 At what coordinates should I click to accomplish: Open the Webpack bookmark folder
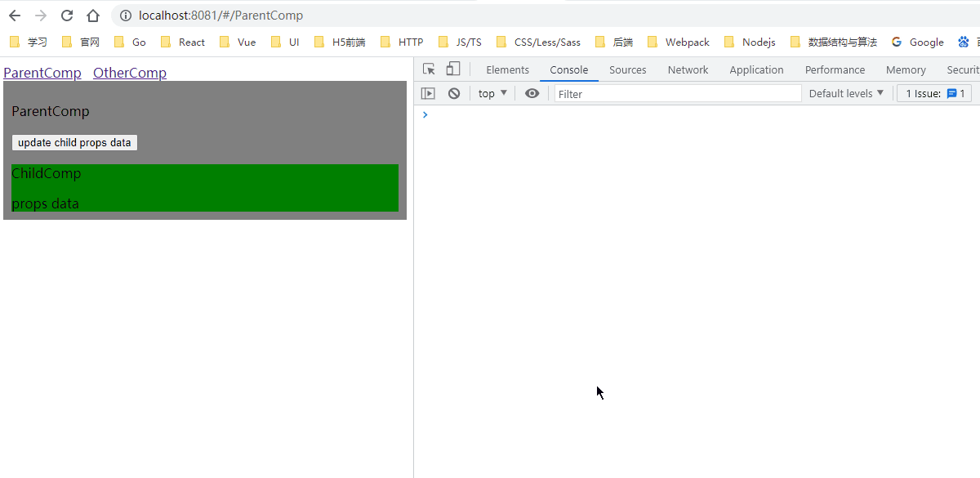(x=678, y=42)
